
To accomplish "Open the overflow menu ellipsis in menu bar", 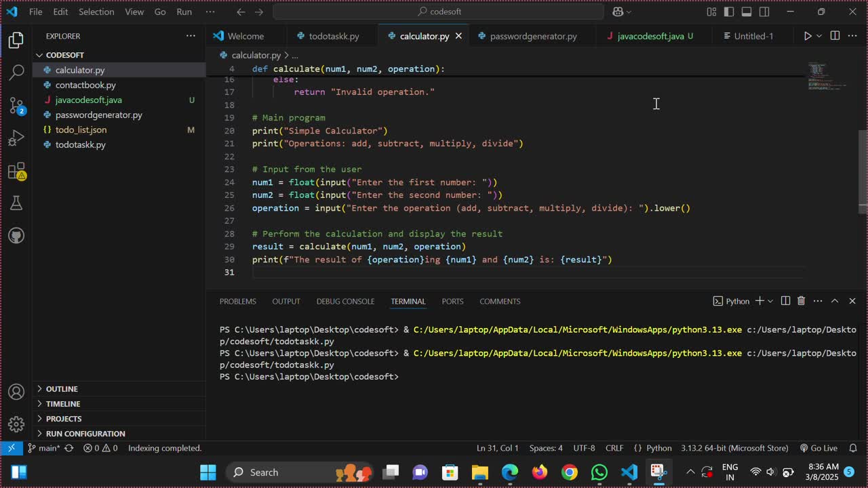I will pos(210,12).
